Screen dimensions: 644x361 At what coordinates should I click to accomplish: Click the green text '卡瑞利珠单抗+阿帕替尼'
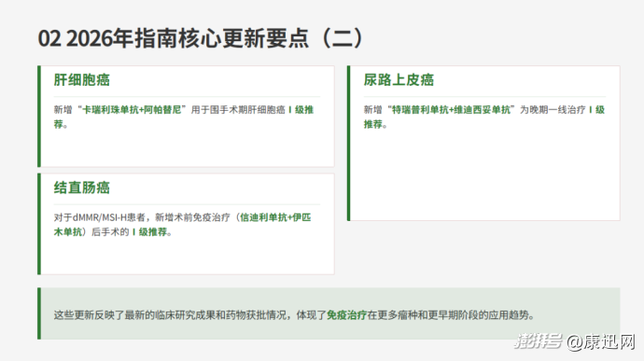(132, 110)
